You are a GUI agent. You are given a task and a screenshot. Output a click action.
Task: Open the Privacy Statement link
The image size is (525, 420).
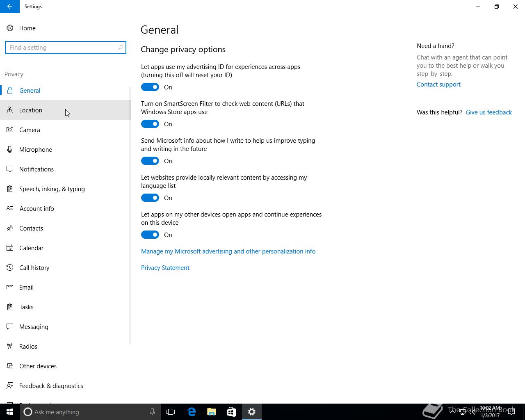point(165,268)
